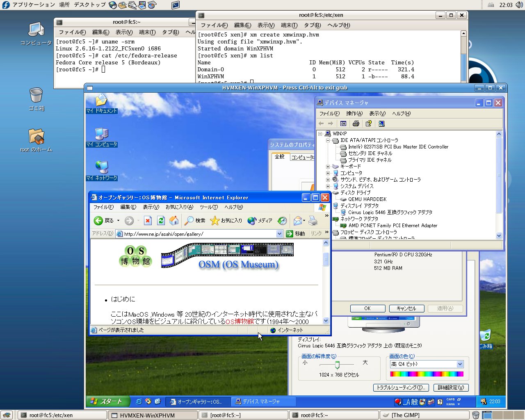
Task: Select AMD PCNET Family PCI Ethernet Adapter
Action: [393, 226]
